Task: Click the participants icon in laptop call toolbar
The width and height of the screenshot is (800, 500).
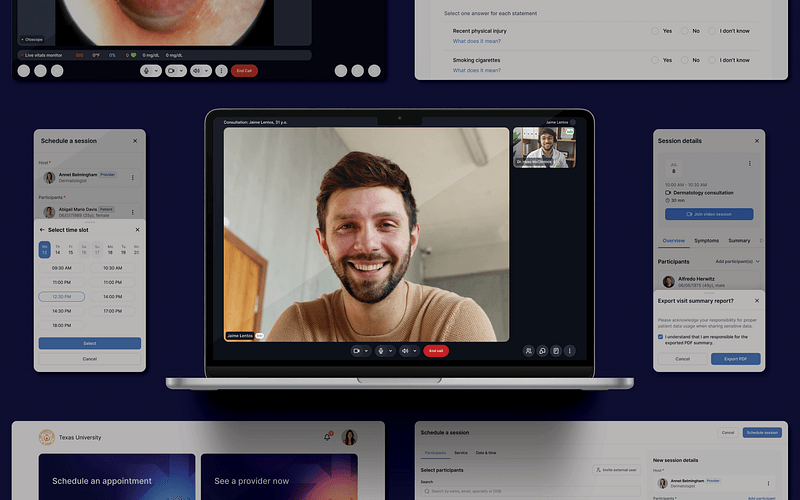Action: point(528,351)
